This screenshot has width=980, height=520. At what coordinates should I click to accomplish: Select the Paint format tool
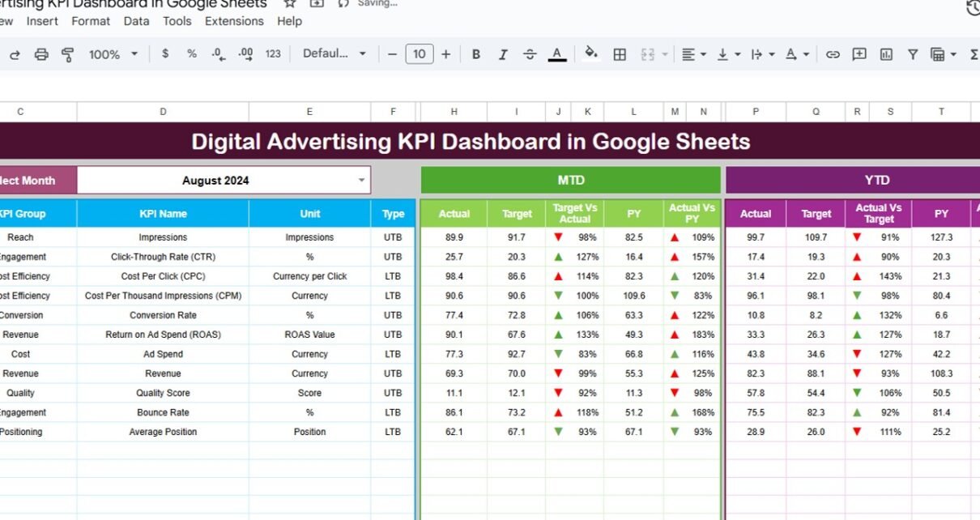68,54
